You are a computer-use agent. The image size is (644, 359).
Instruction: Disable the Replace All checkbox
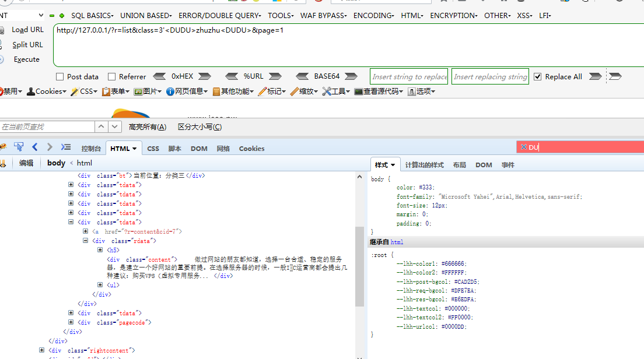pos(537,76)
